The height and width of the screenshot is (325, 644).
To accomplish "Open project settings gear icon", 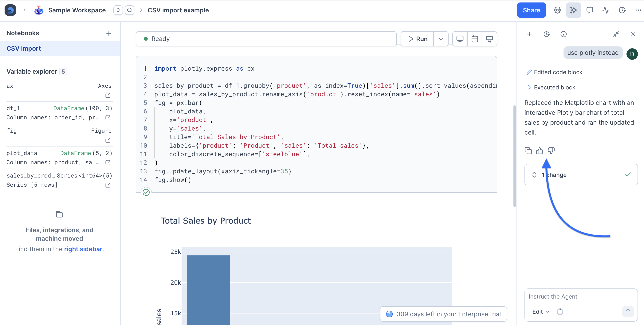I will pos(557,10).
